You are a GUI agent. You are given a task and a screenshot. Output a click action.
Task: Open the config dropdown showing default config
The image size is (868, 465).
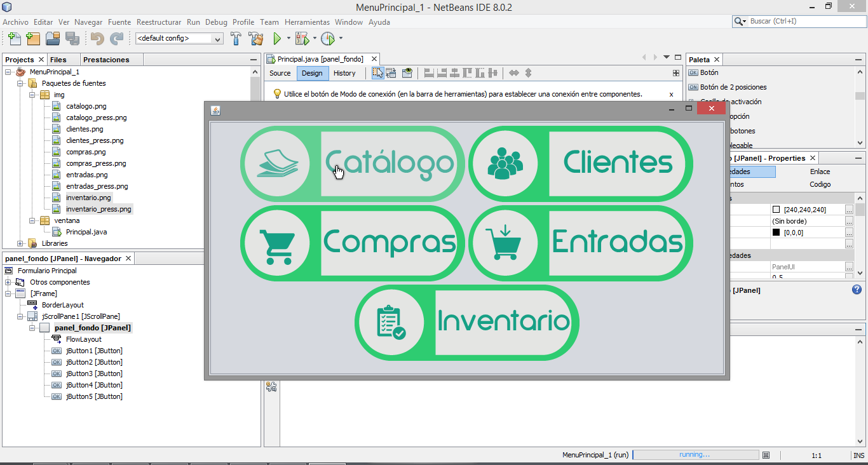coord(179,38)
